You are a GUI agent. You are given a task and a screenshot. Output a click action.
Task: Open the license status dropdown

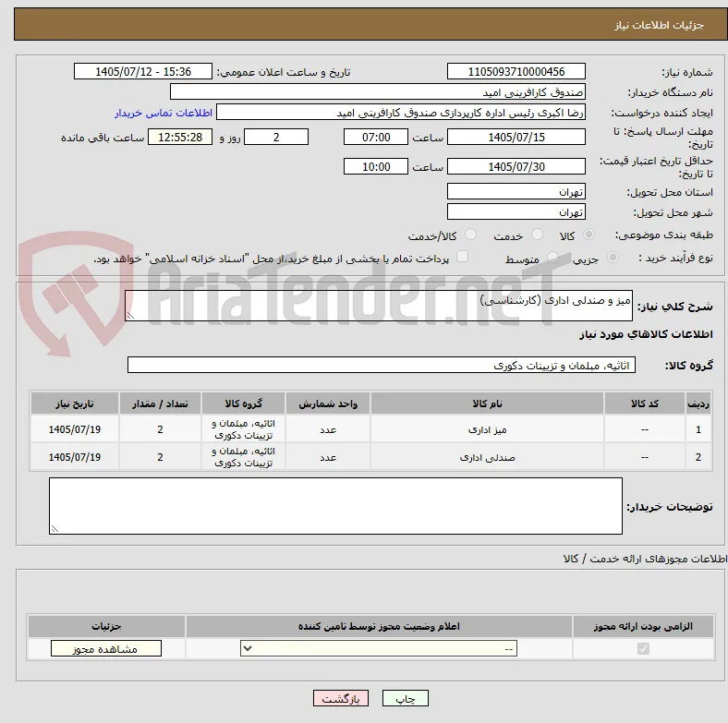click(x=379, y=648)
